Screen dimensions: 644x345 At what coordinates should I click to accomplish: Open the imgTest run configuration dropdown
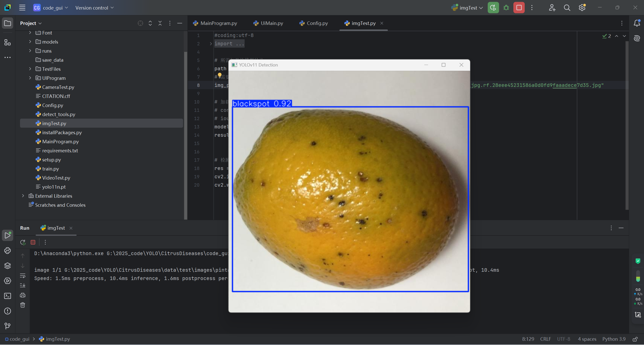click(467, 8)
